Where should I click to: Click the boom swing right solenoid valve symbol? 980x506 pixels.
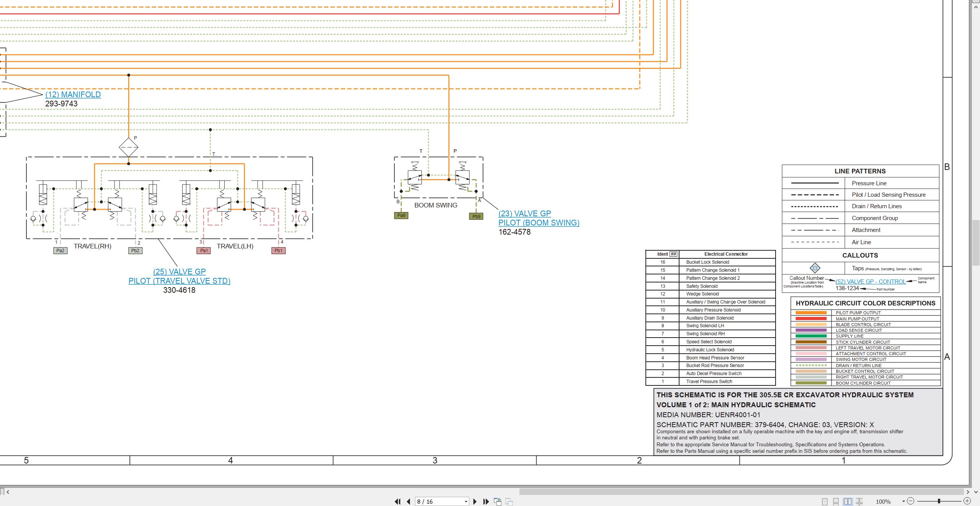[x=462, y=177]
